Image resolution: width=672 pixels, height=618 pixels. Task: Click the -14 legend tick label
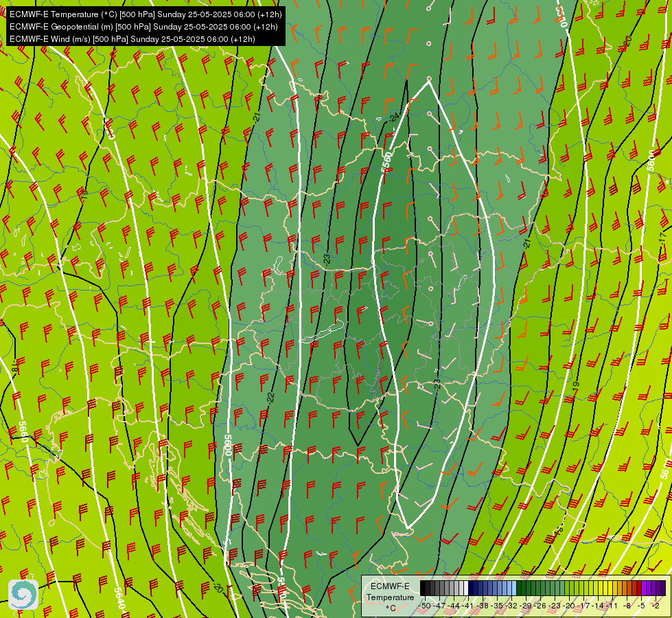pos(598,606)
